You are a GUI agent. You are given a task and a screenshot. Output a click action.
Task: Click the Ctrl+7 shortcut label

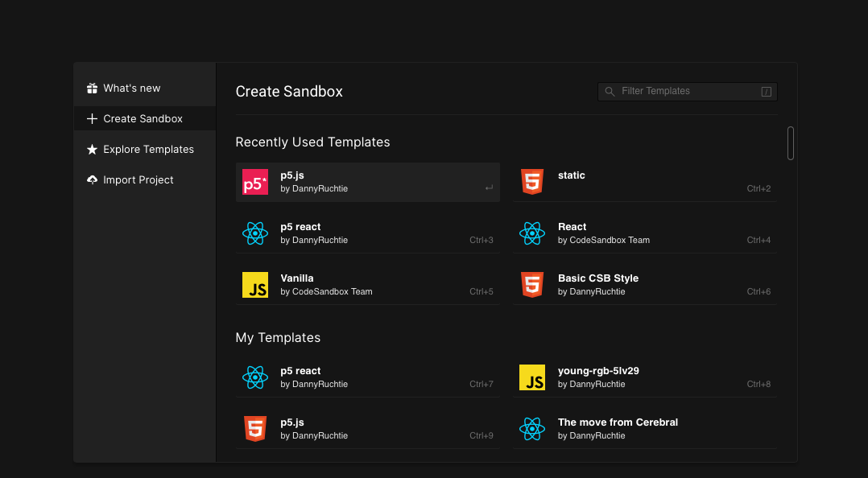pyautogui.click(x=481, y=384)
